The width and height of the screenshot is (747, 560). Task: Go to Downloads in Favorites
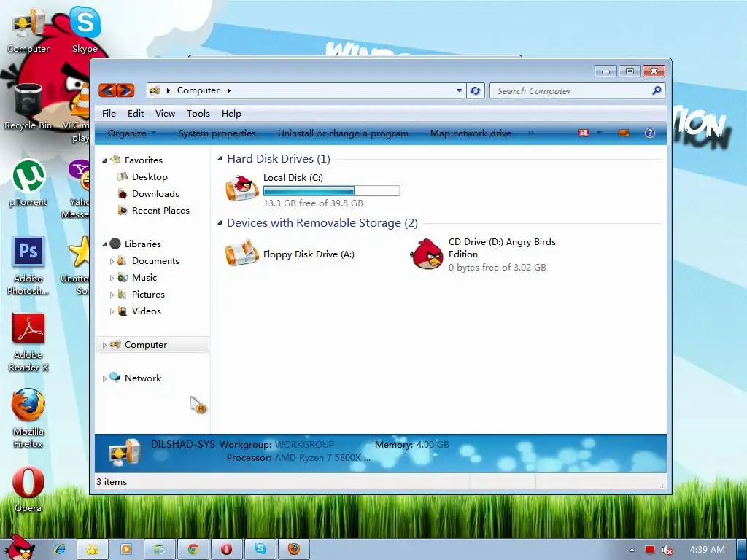click(x=155, y=194)
